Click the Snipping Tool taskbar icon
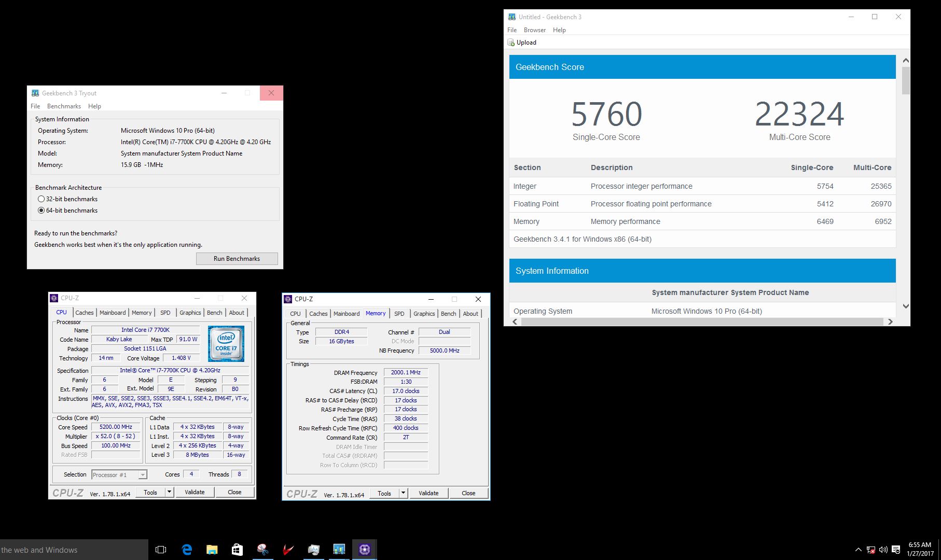The height and width of the screenshot is (560, 941). (x=262, y=550)
